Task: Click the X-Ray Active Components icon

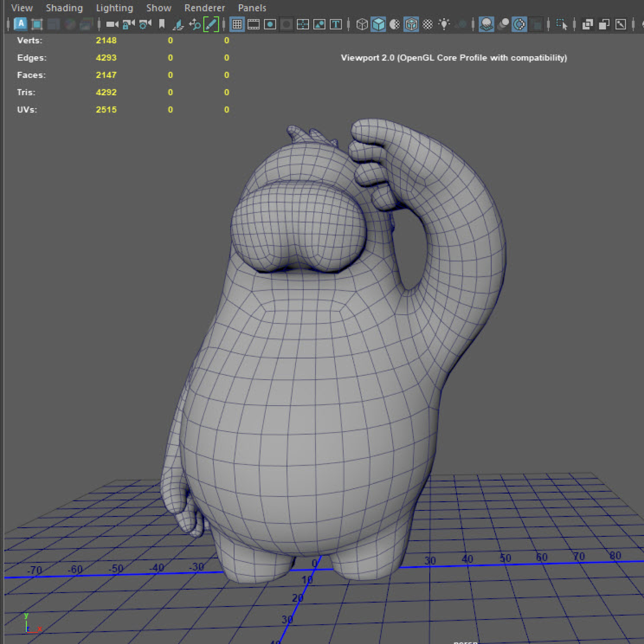Action: click(604, 24)
